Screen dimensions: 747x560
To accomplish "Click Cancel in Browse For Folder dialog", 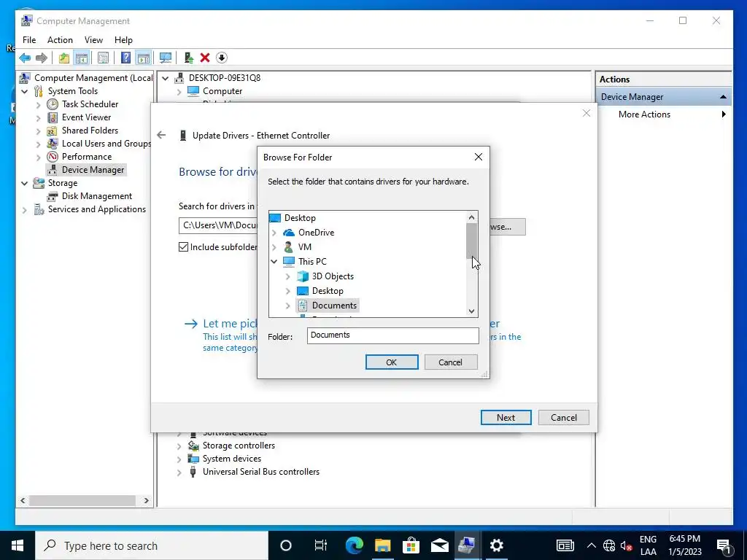I will (450, 362).
